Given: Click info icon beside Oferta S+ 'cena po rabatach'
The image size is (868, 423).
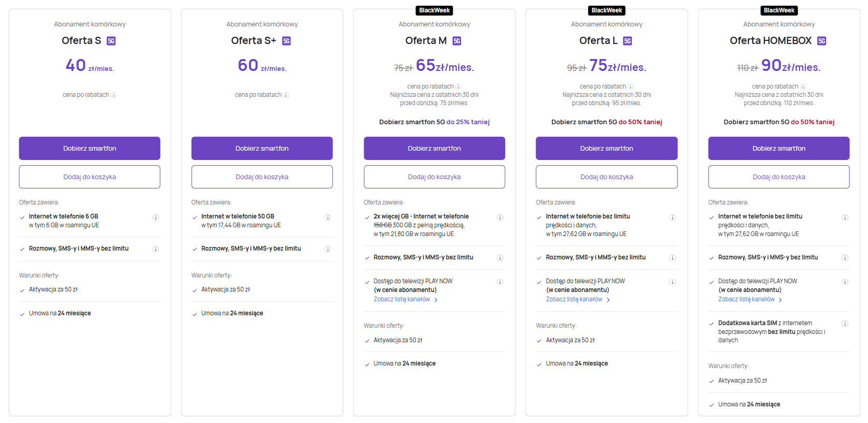Looking at the screenshot, I should point(286,95).
